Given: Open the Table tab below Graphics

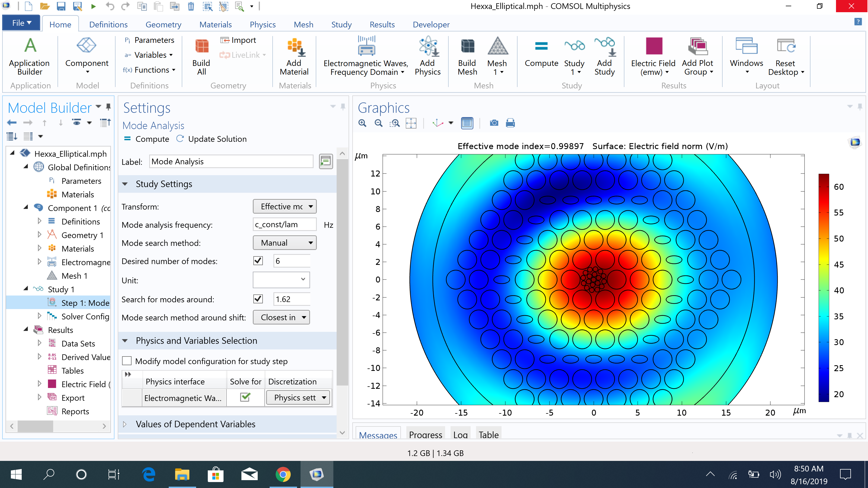Looking at the screenshot, I should click(x=489, y=434).
